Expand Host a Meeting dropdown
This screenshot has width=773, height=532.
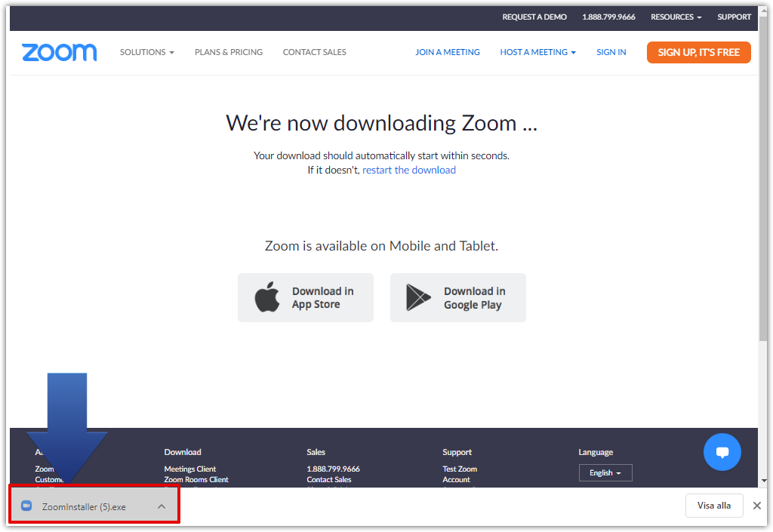click(x=537, y=52)
